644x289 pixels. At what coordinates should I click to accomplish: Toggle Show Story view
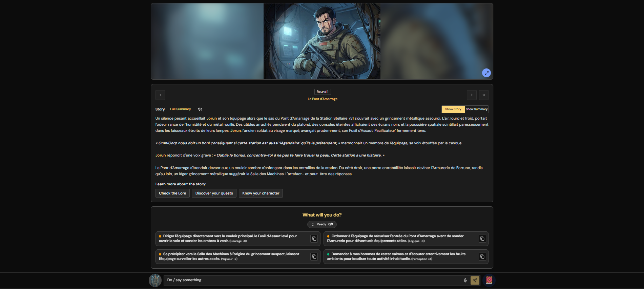tap(453, 109)
